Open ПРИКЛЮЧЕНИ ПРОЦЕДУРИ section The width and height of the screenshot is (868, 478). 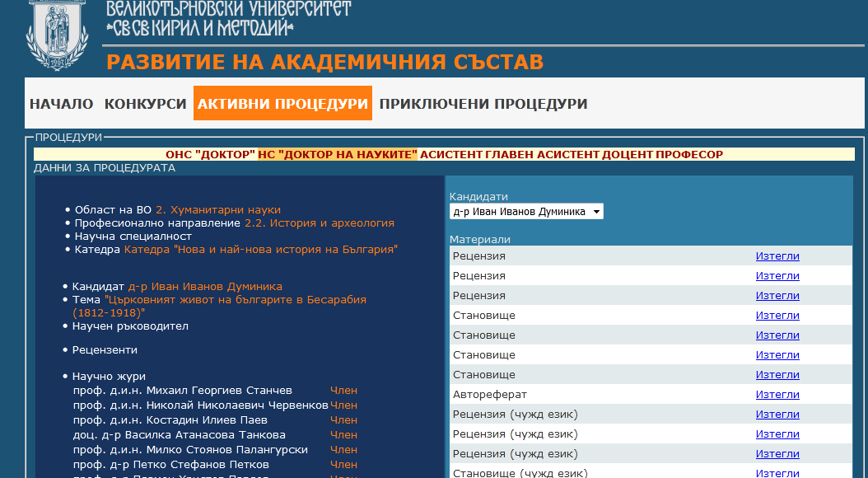[483, 104]
